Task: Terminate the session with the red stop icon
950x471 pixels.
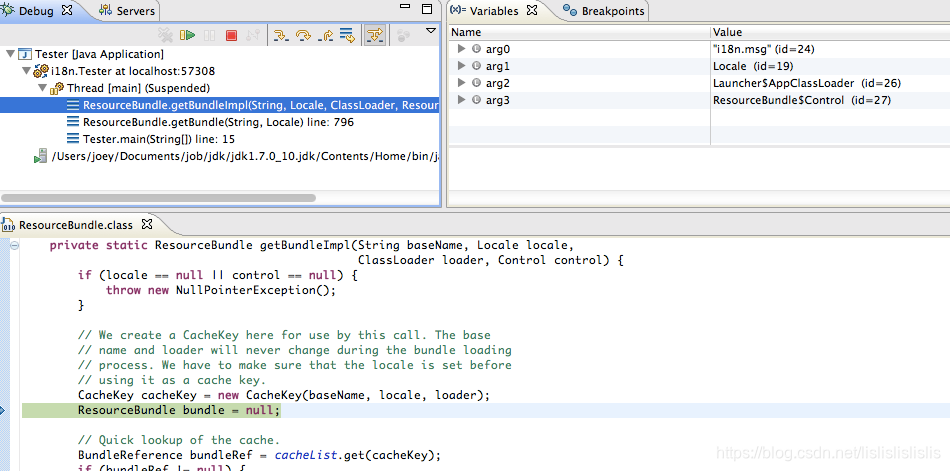Action: (231, 36)
